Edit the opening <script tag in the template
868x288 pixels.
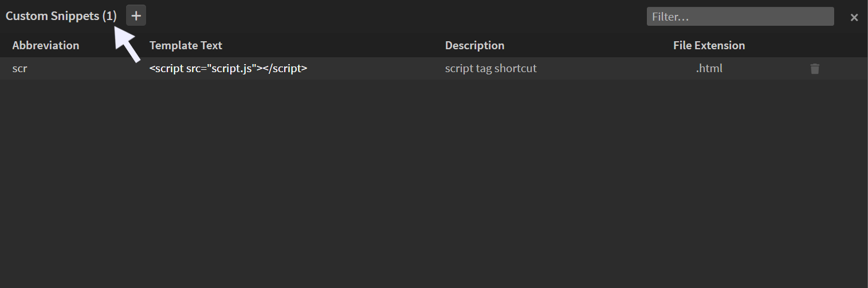click(166, 69)
